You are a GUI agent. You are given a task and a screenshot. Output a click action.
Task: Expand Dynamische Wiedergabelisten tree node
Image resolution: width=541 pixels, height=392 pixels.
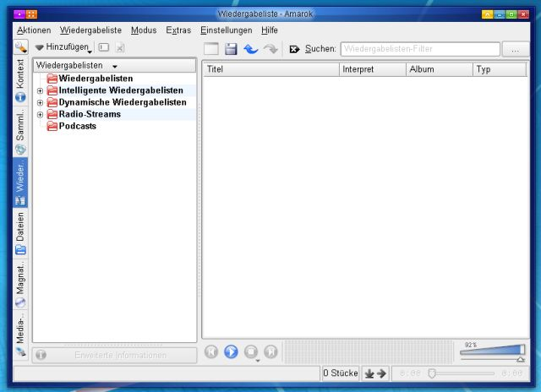[40, 103]
